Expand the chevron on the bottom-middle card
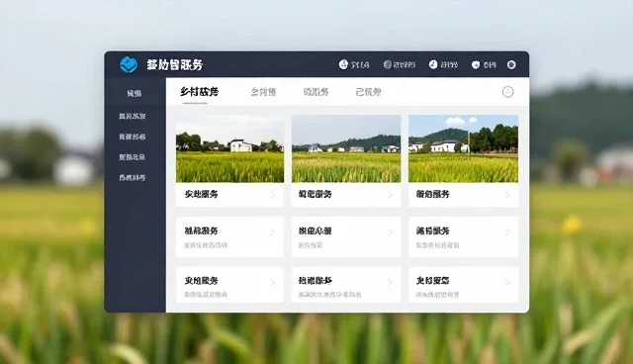This screenshot has height=364, width=633. (390, 282)
